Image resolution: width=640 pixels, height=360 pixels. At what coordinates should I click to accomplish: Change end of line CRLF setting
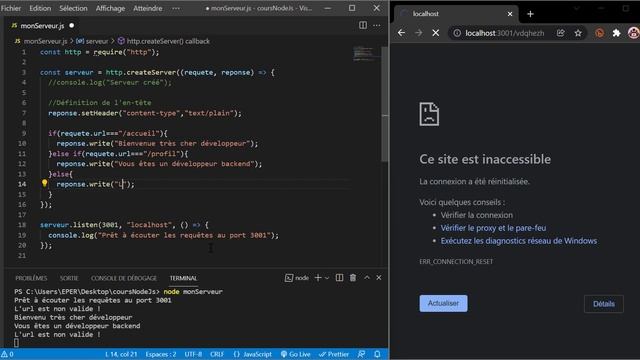click(217, 354)
